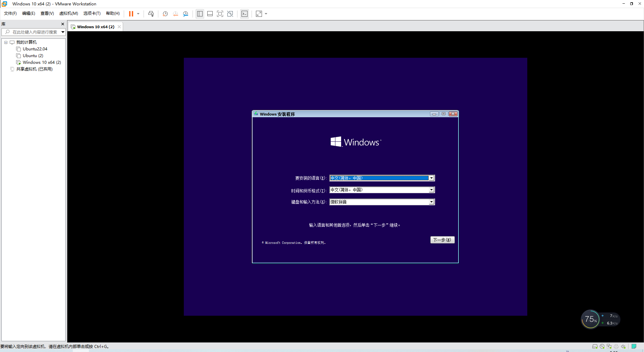Click the printer status icon
The image size is (644, 352).
(616, 346)
